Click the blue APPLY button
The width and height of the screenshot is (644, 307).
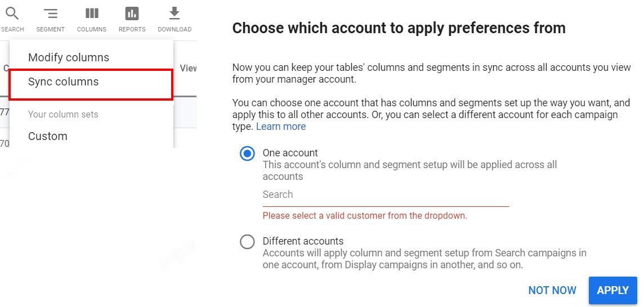[x=612, y=290]
